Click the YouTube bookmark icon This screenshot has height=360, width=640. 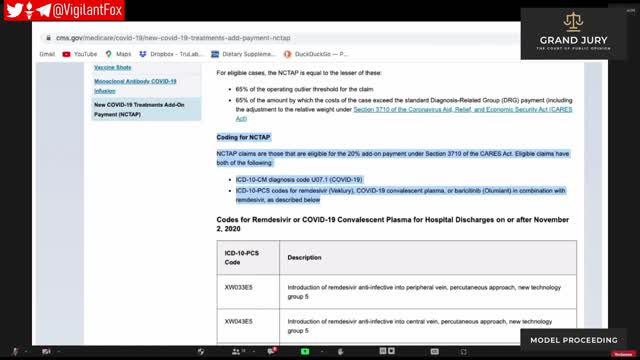(66, 54)
